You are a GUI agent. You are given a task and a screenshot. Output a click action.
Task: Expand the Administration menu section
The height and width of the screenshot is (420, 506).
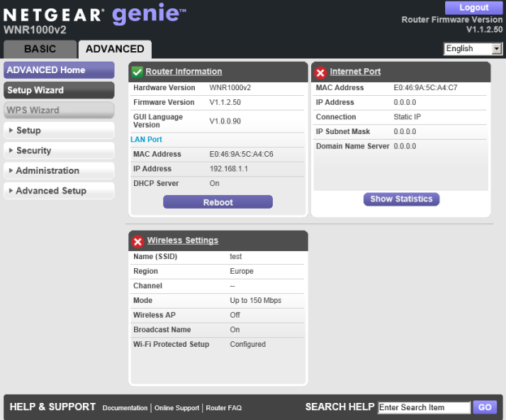[x=58, y=171]
